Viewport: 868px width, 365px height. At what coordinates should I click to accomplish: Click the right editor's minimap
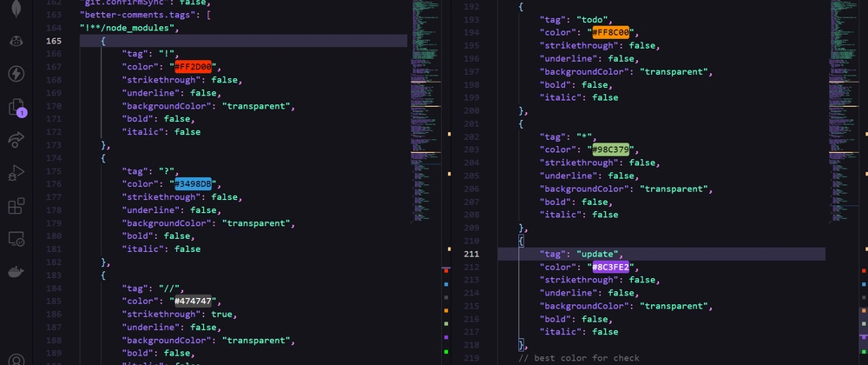click(x=843, y=130)
